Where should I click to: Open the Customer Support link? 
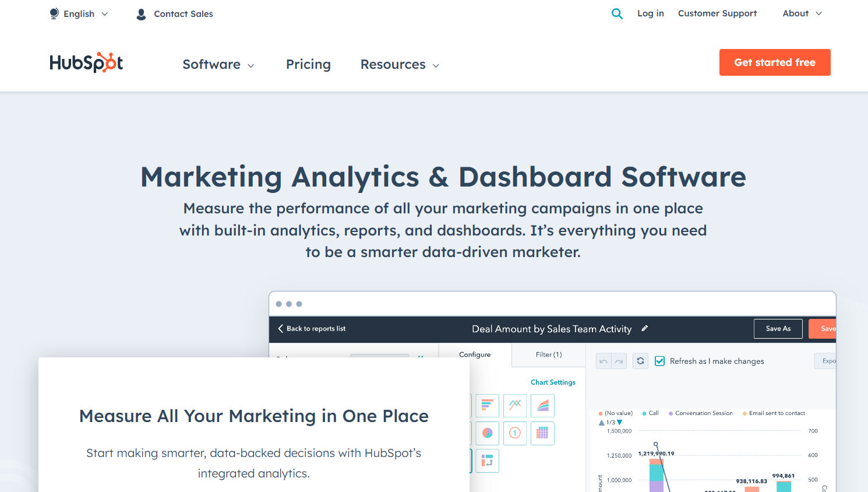pyautogui.click(x=718, y=13)
